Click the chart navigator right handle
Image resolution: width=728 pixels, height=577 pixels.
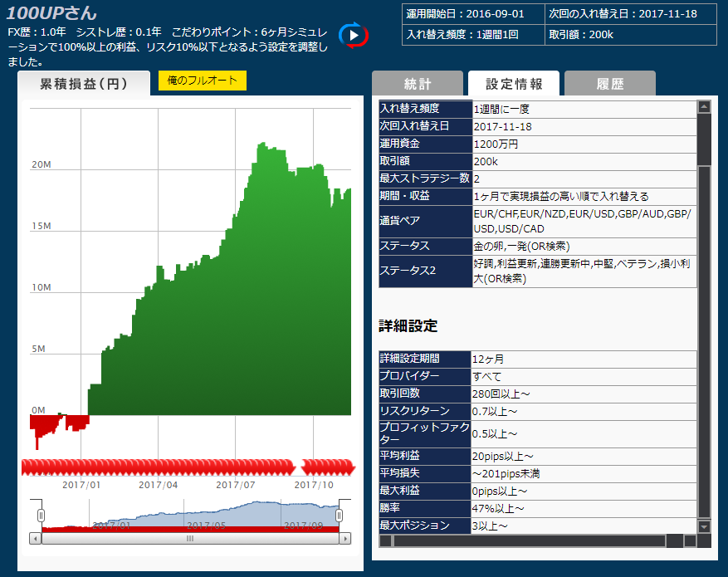click(339, 516)
